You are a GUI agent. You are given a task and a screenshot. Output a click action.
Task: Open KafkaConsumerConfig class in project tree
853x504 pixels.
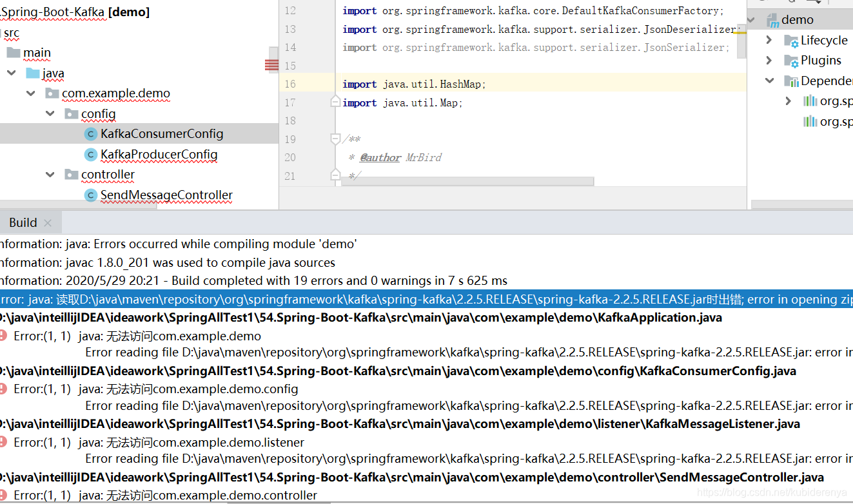[162, 134]
